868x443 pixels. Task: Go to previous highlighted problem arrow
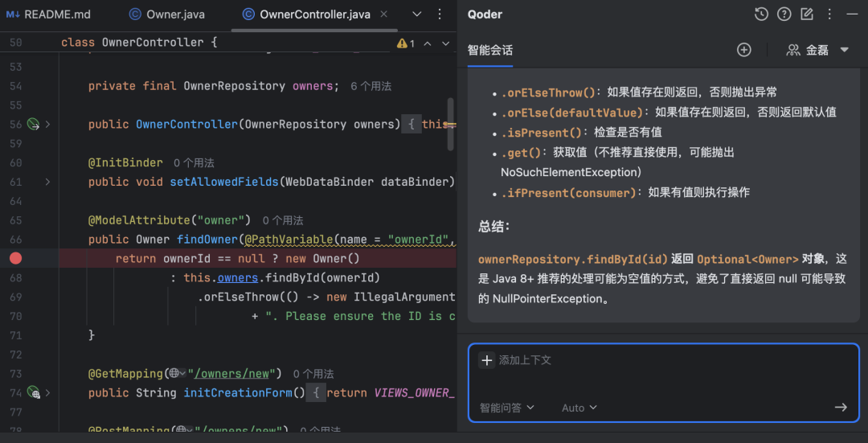[428, 43]
